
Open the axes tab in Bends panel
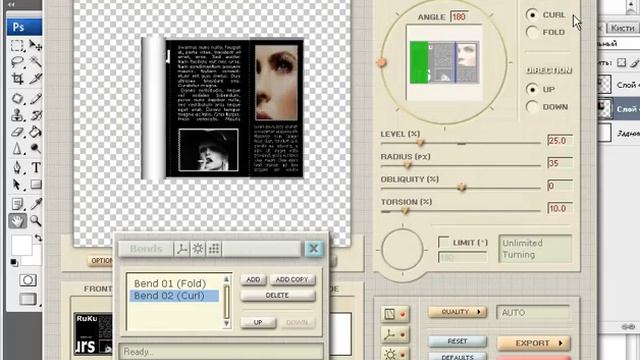[x=182, y=249]
